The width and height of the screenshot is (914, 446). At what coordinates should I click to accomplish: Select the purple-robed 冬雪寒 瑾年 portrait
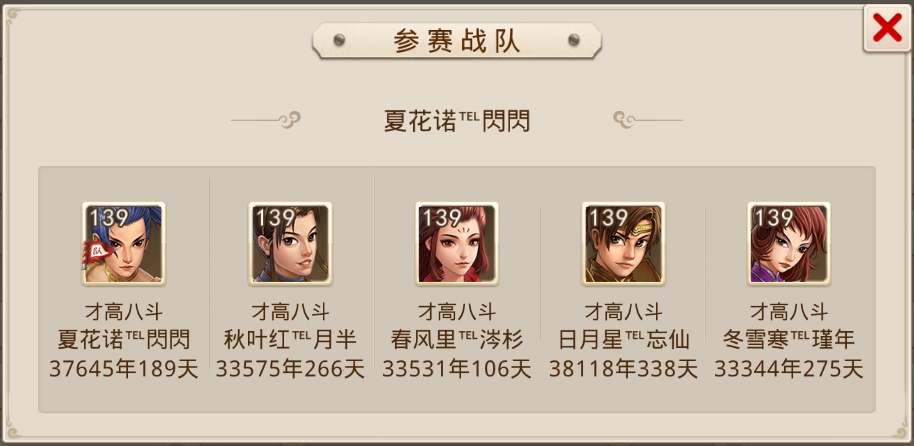(x=789, y=243)
